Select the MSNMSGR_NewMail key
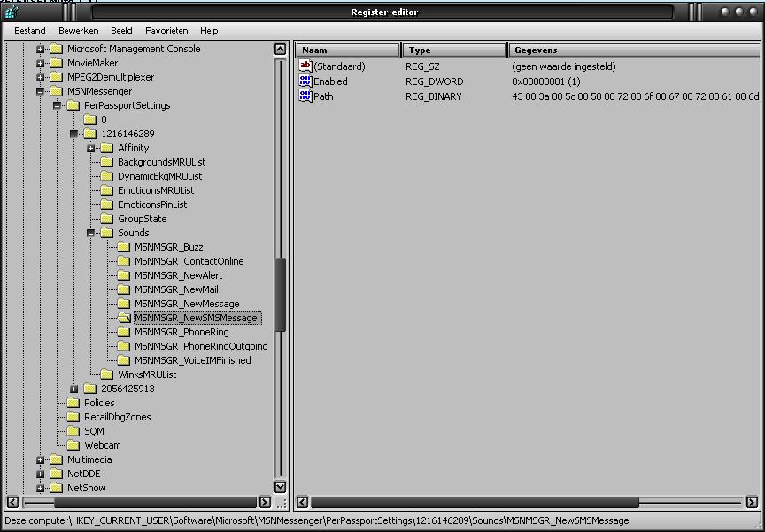765x532 pixels. pyautogui.click(x=176, y=289)
